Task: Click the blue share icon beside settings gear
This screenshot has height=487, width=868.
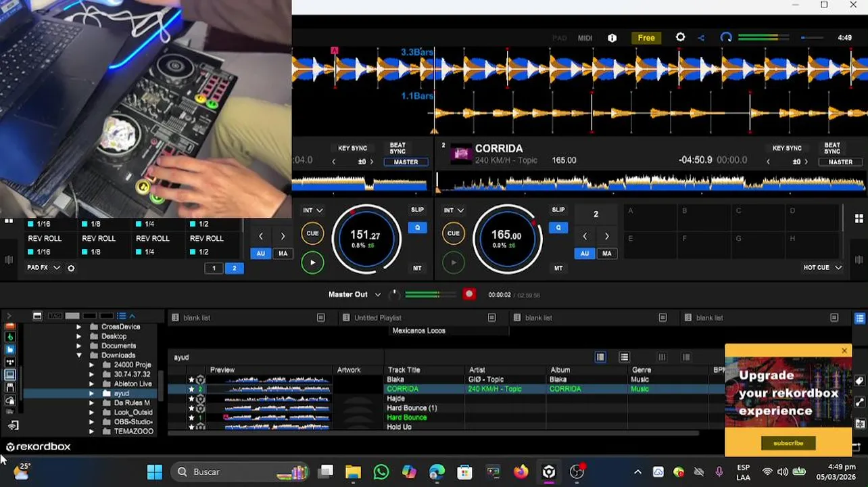Action: pyautogui.click(x=701, y=38)
